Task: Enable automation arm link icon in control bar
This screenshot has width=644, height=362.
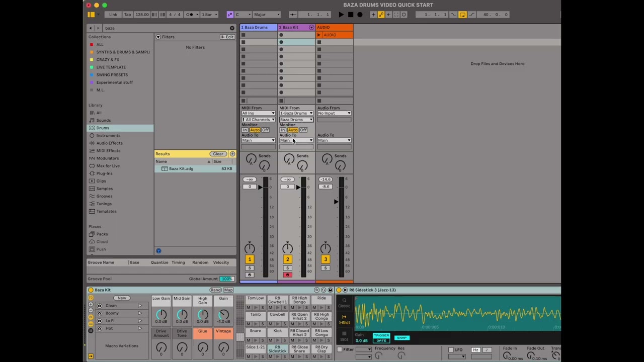Action: (381, 15)
